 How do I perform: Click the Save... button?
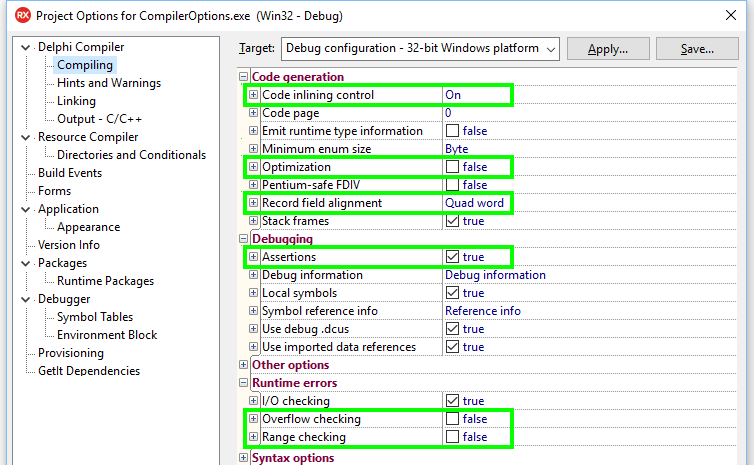click(697, 49)
